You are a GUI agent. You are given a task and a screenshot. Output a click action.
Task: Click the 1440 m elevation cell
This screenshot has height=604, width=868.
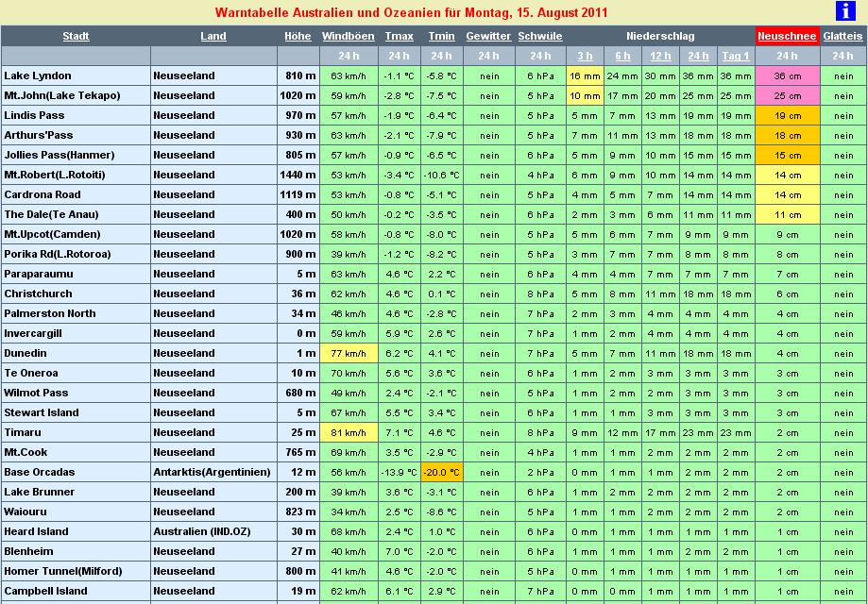point(298,176)
